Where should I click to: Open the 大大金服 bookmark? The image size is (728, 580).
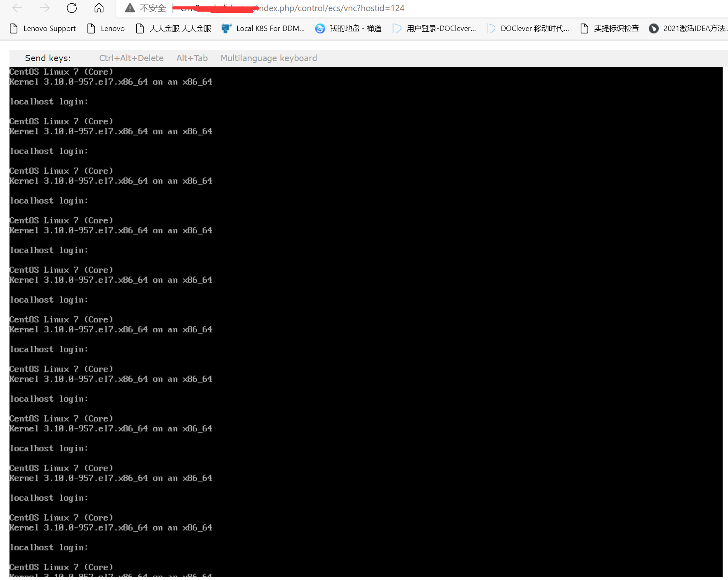174,28
